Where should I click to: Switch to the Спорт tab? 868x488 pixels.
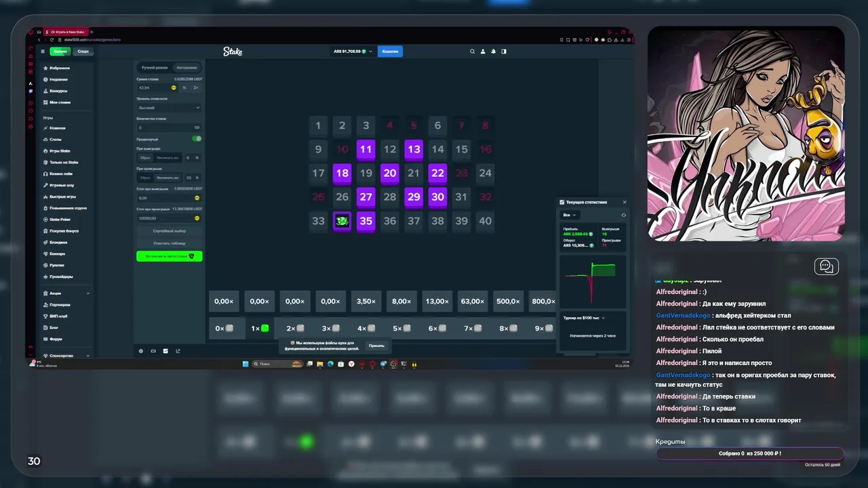[x=83, y=52]
